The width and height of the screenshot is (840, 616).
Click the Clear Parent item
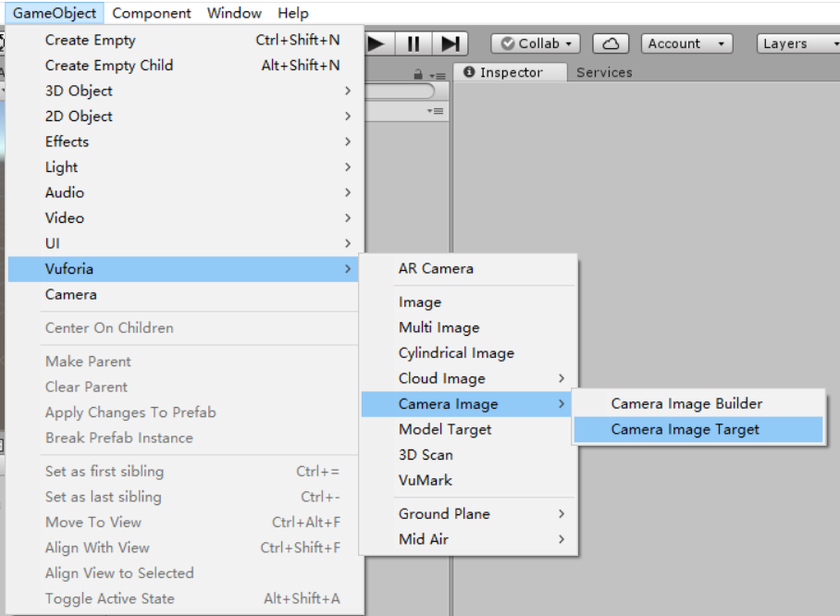click(x=183, y=387)
